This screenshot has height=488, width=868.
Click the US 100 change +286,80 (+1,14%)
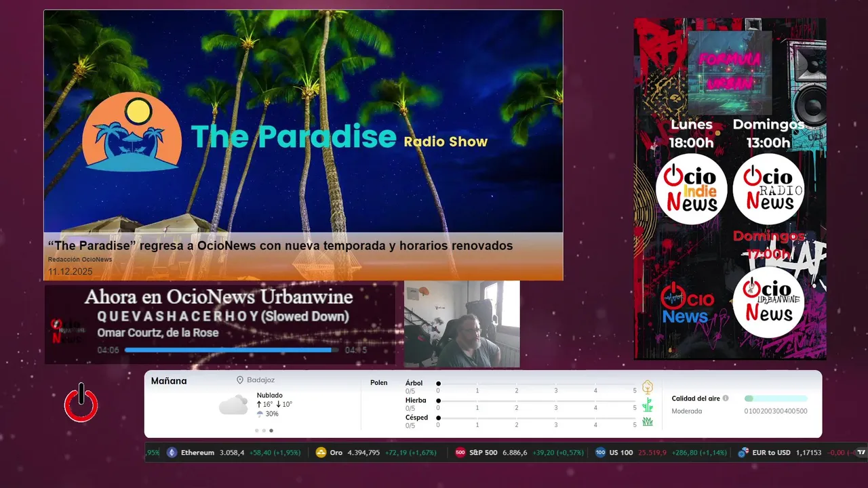coord(699,453)
